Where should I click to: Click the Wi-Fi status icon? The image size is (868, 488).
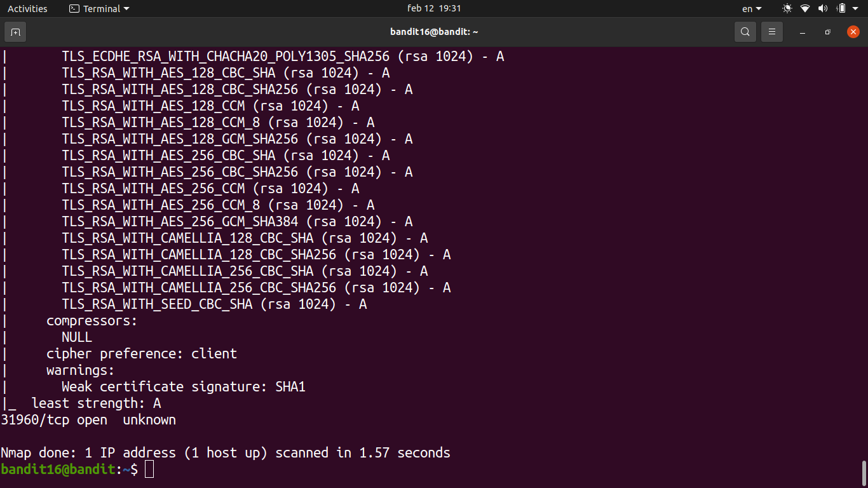coord(805,9)
